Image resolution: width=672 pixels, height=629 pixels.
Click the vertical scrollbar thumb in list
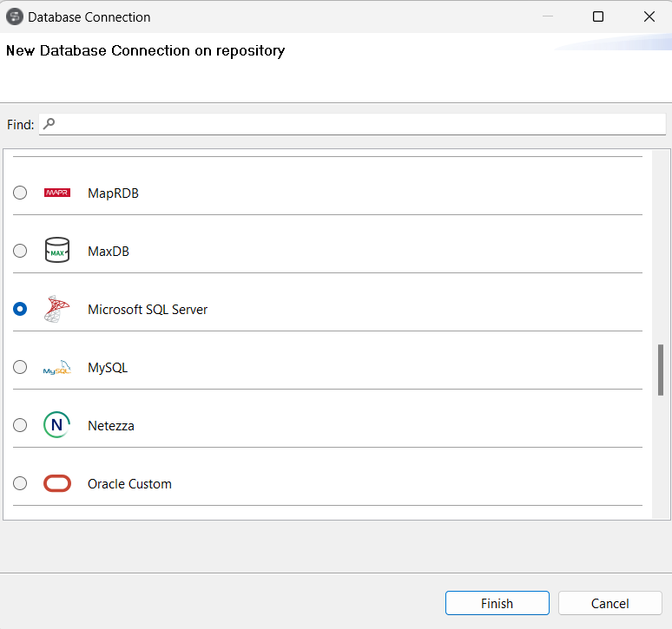(x=660, y=370)
